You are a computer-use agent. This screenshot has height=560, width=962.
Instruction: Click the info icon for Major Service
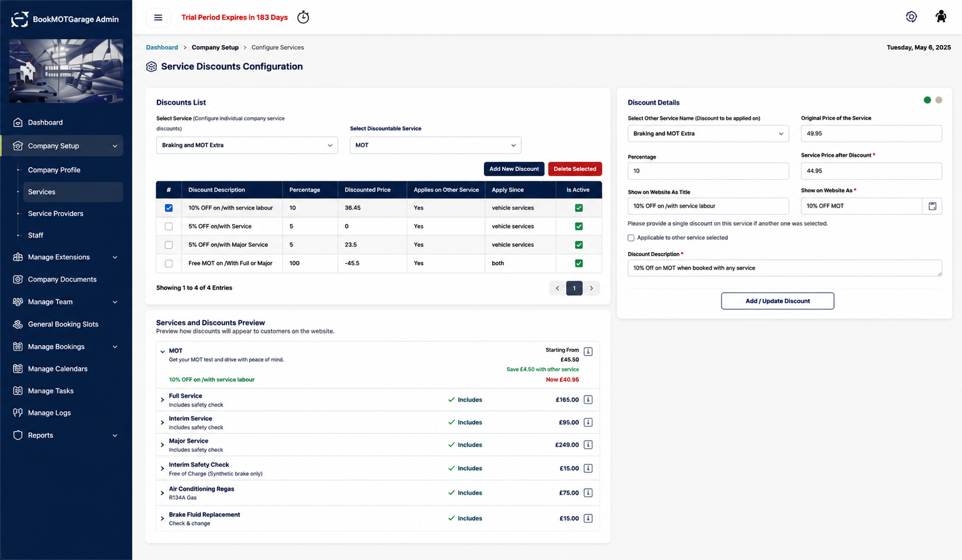(x=588, y=445)
